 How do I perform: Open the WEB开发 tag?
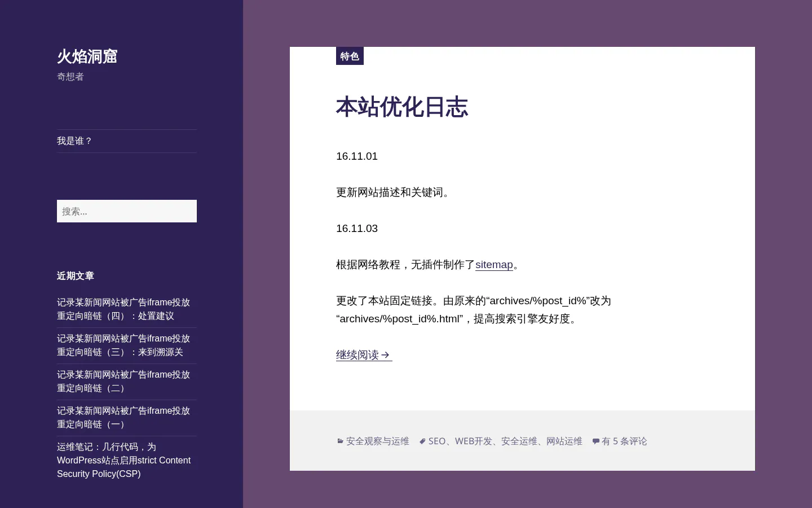tap(474, 441)
